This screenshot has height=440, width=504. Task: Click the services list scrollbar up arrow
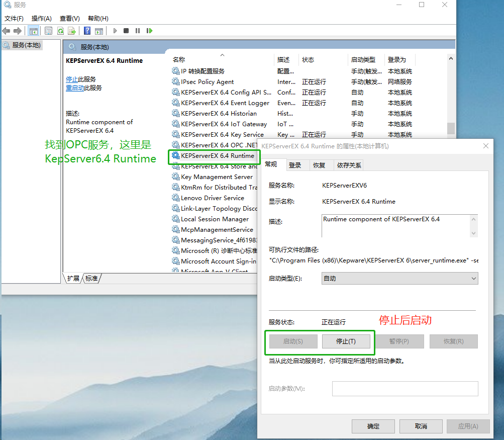click(x=451, y=58)
